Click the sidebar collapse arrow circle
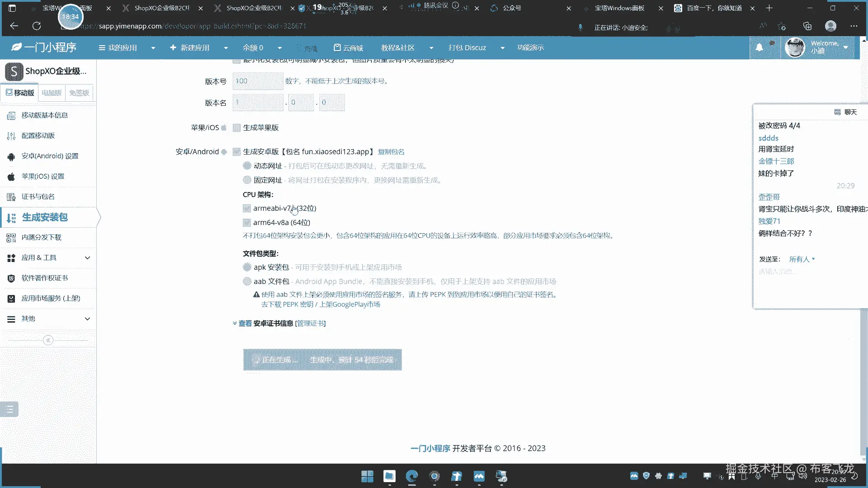The image size is (868, 488). [x=48, y=340]
